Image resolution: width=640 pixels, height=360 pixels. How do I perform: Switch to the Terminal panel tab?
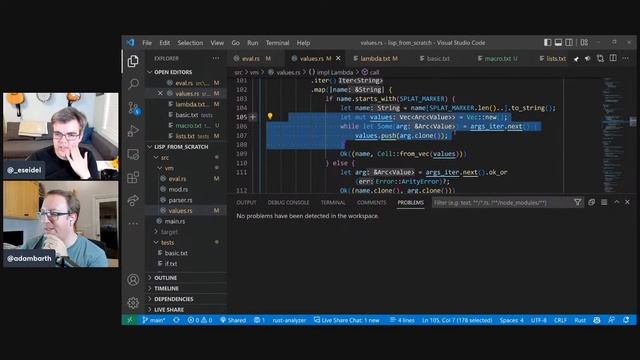pyautogui.click(x=333, y=202)
